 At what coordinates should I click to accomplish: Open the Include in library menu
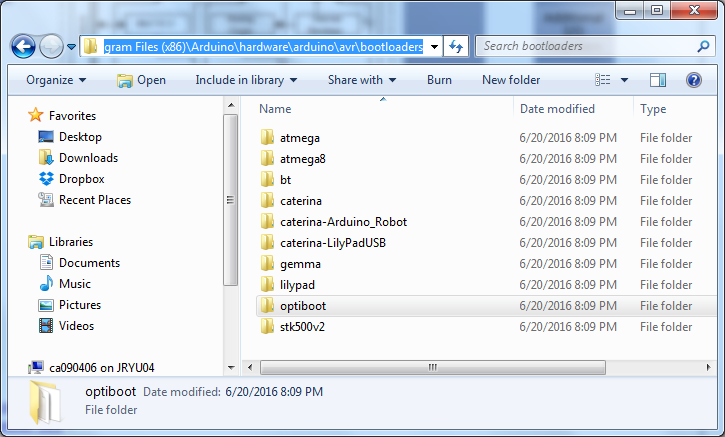coord(246,80)
